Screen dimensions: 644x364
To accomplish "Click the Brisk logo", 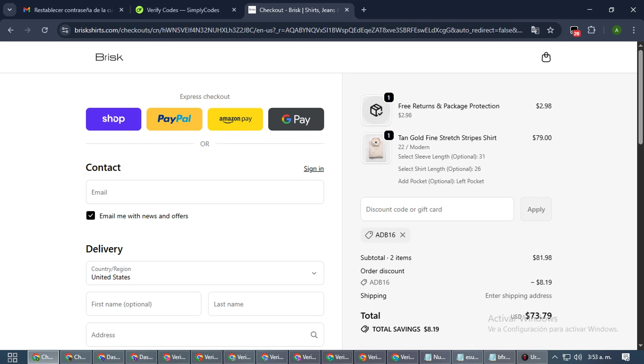I will coord(109,57).
